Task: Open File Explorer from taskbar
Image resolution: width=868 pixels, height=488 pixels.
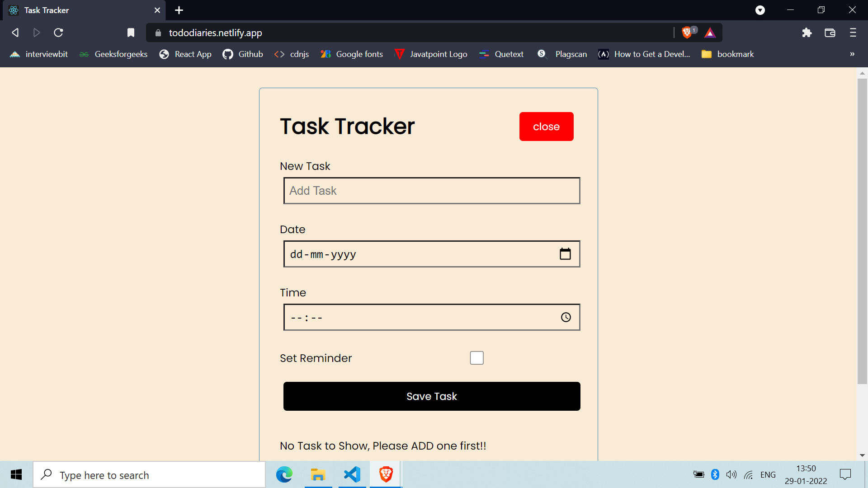Action: (318, 474)
